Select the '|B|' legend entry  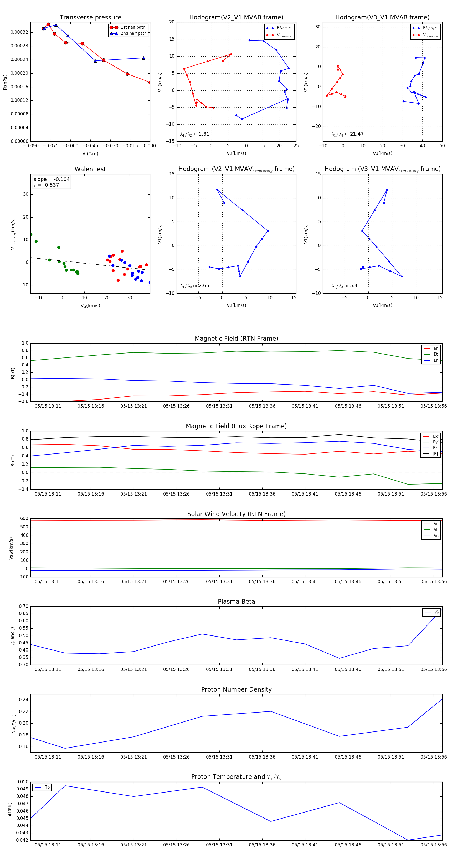pos(431,454)
